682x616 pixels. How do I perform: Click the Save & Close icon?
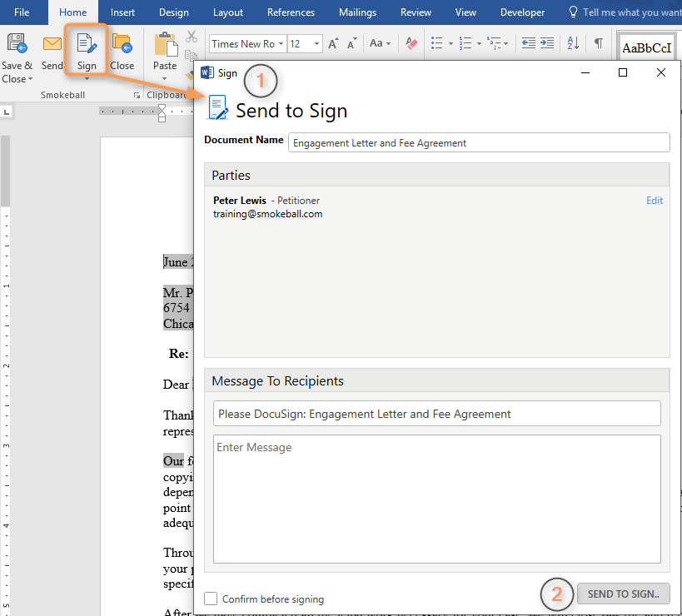17,43
